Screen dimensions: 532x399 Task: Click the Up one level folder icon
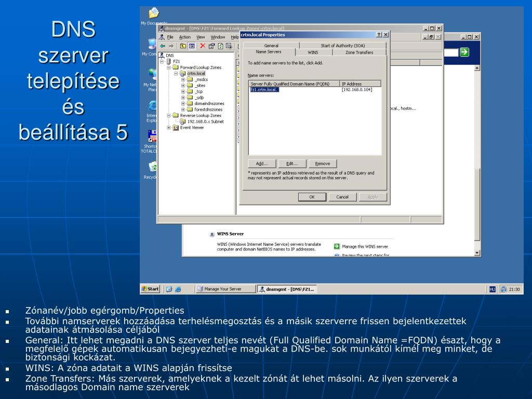click(183, 46)
